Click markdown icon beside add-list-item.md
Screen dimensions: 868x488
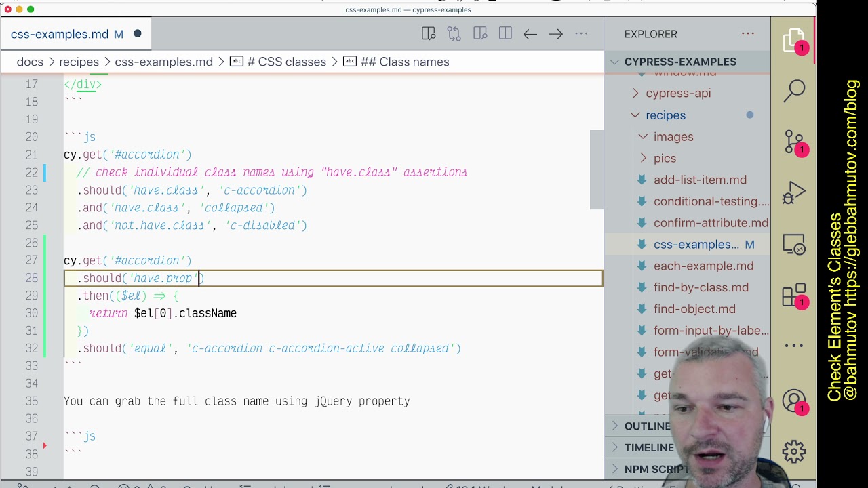[x=642, y=180]
